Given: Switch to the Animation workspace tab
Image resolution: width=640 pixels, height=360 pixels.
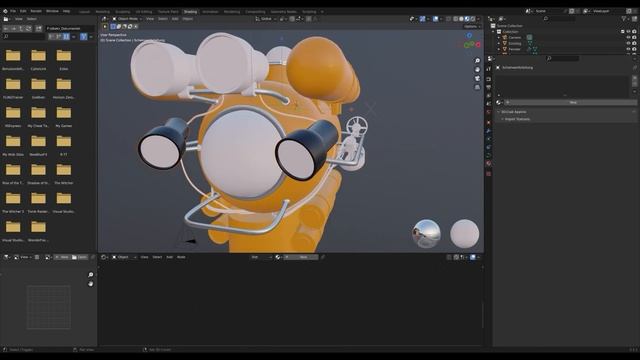Looking at the screenshot, I should coord(211,12).
